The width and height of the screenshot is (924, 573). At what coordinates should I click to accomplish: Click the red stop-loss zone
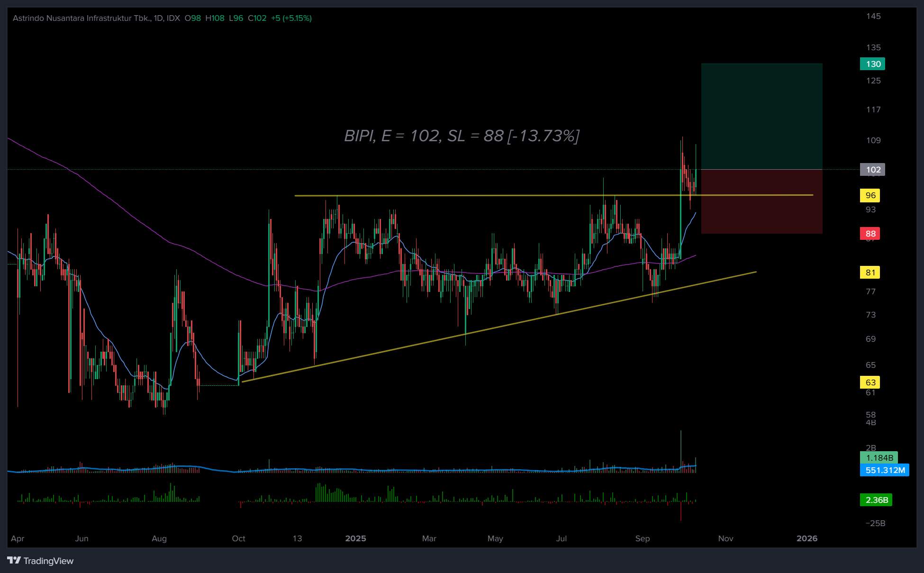[761, 201]
